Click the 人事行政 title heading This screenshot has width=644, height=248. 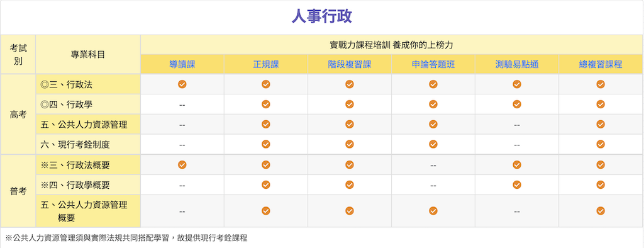click(x=322, y=16)
